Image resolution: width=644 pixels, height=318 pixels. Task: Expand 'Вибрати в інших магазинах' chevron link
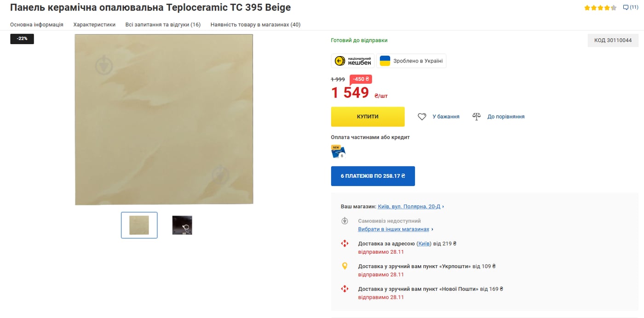[396, 229]
